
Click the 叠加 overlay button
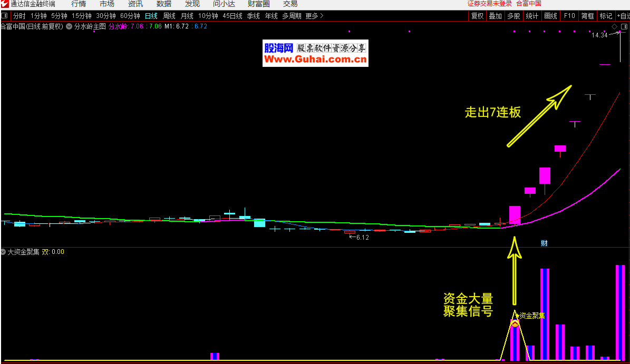(x=495, y=16)
